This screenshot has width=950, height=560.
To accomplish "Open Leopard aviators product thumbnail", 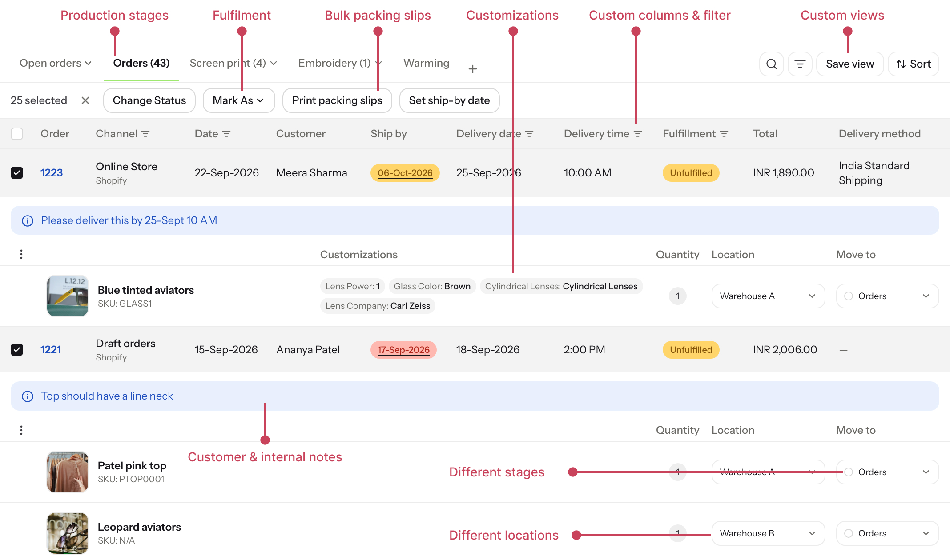I will 68,533.
